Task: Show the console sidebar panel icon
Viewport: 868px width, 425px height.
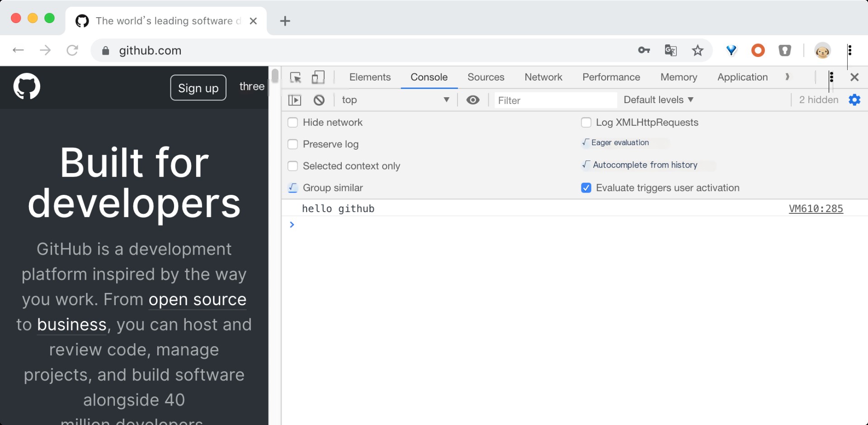Action: 295,100
